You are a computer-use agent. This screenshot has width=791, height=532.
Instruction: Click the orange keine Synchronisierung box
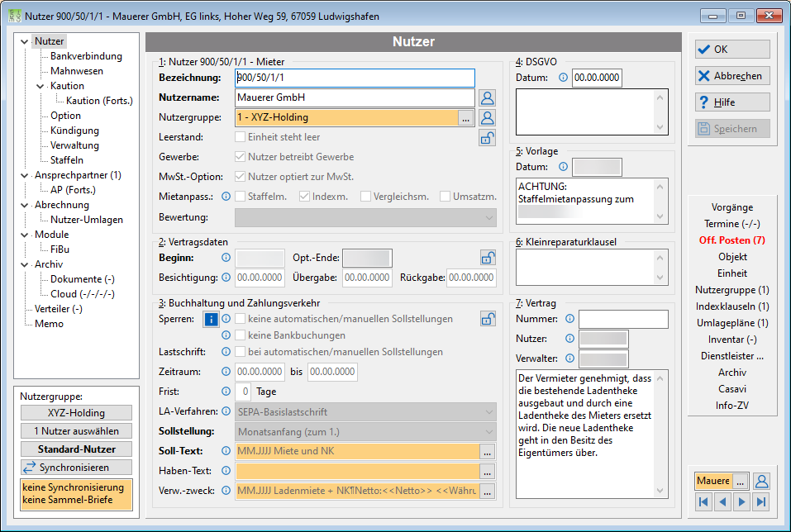pyautogui.click(x=76, y=494)
